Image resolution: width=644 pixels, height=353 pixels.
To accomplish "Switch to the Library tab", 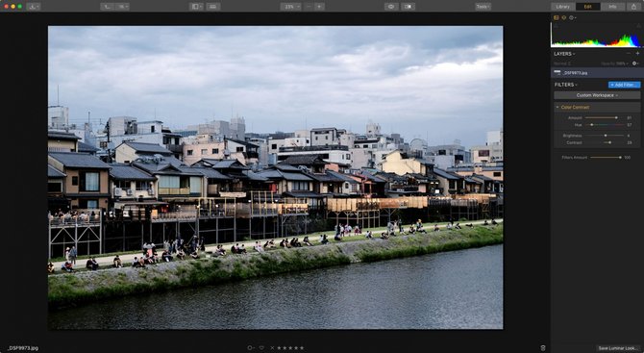I will coord(562,7).
